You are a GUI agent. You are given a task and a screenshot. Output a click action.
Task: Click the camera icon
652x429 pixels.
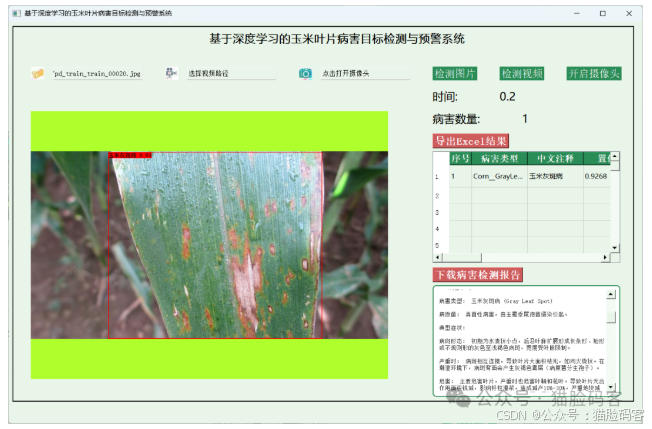(x=305, y=74)
